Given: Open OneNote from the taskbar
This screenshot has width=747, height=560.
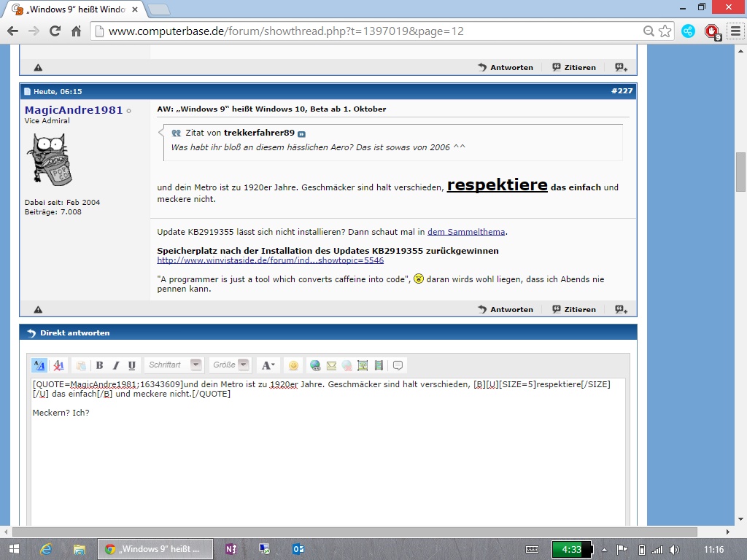Looking at the screenshot, I should pos(231,549).
